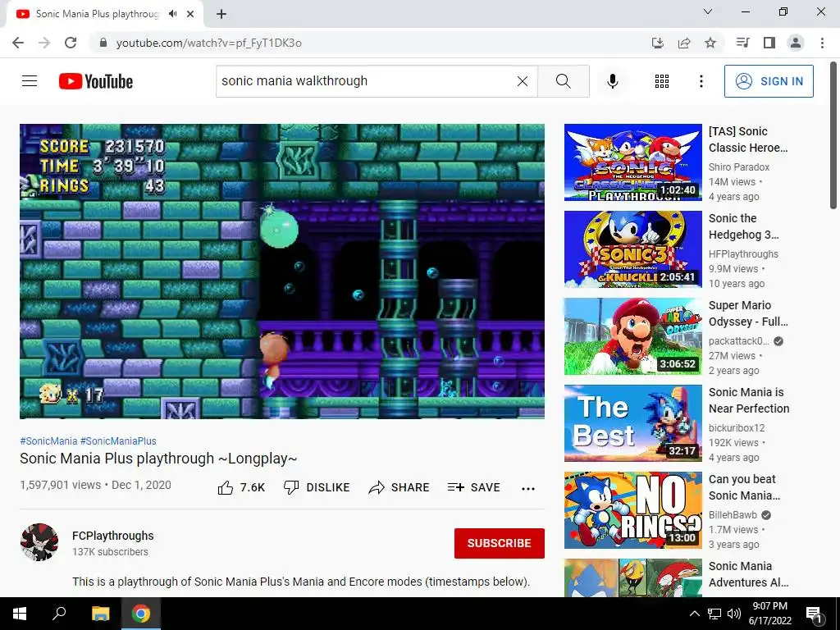Open the SHARE dialog

[399, 487]
